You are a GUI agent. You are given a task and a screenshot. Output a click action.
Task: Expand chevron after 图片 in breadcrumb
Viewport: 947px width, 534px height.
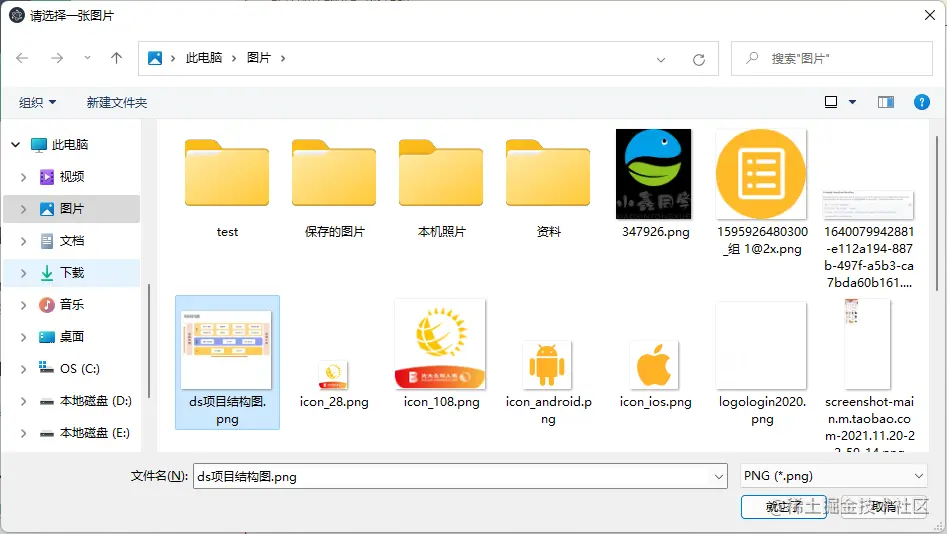(x=283, y=58)
